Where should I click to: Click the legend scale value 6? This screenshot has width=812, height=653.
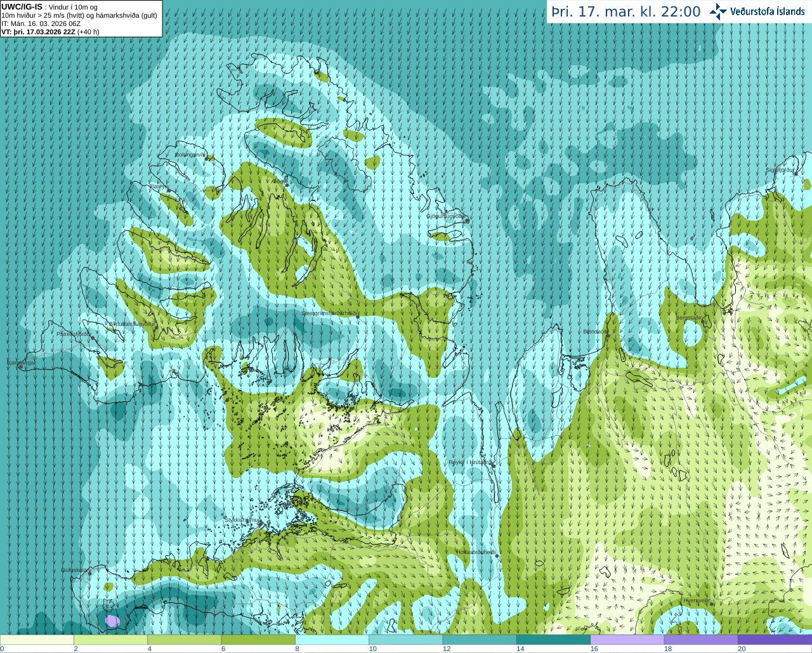(223, 649)
